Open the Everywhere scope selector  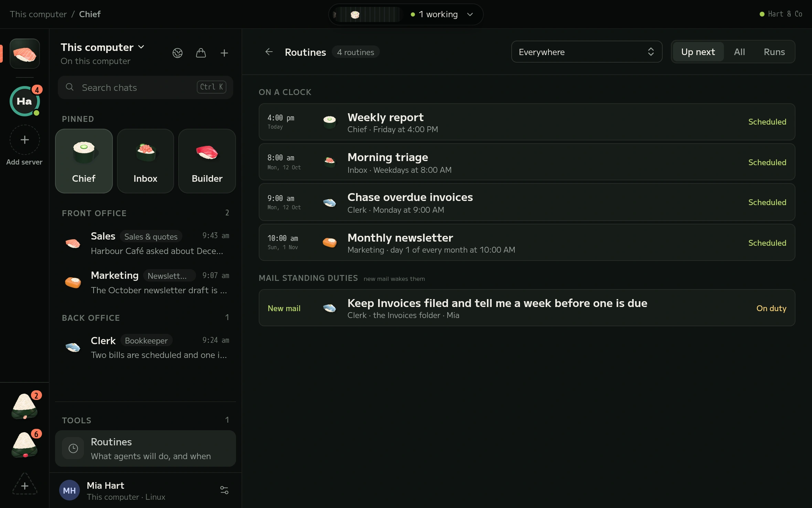point(587,52)
